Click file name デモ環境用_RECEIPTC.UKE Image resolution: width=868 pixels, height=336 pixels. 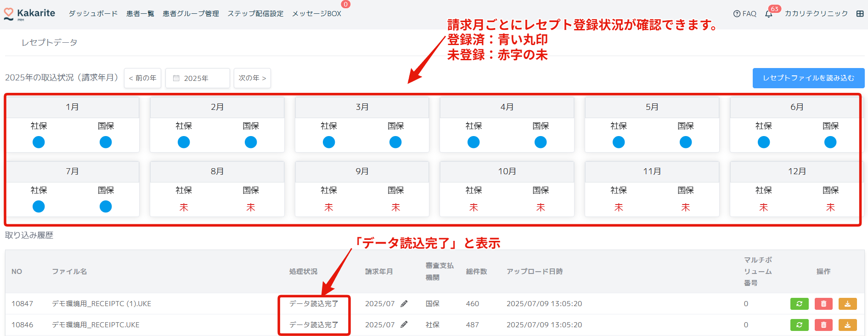pos(96,325)
